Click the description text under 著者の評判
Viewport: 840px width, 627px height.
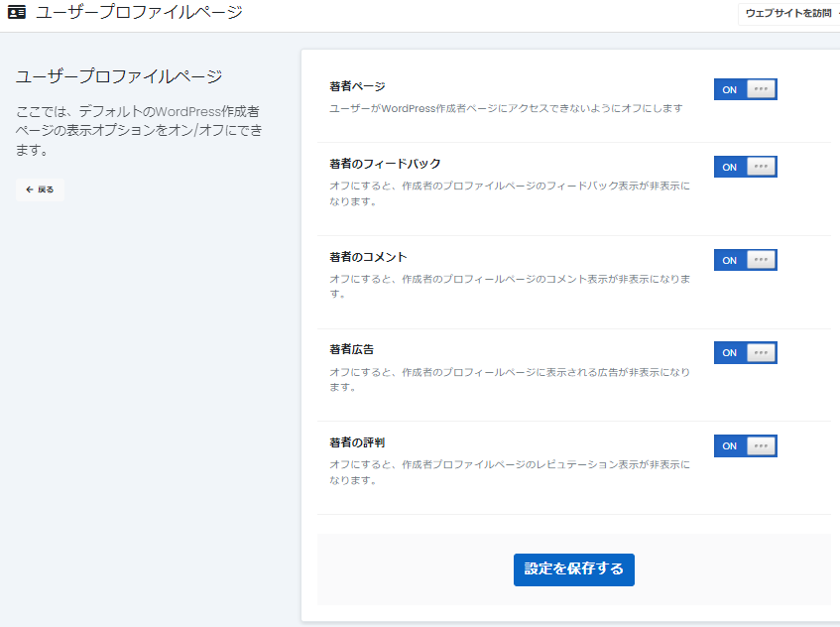pos(509,472)
